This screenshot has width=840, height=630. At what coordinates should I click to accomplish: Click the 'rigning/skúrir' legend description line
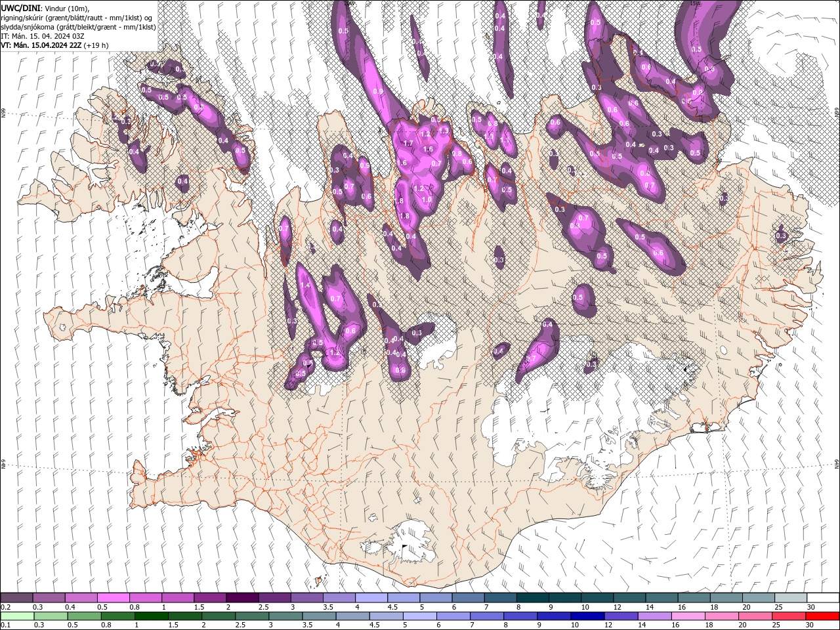tap(76, 17)
